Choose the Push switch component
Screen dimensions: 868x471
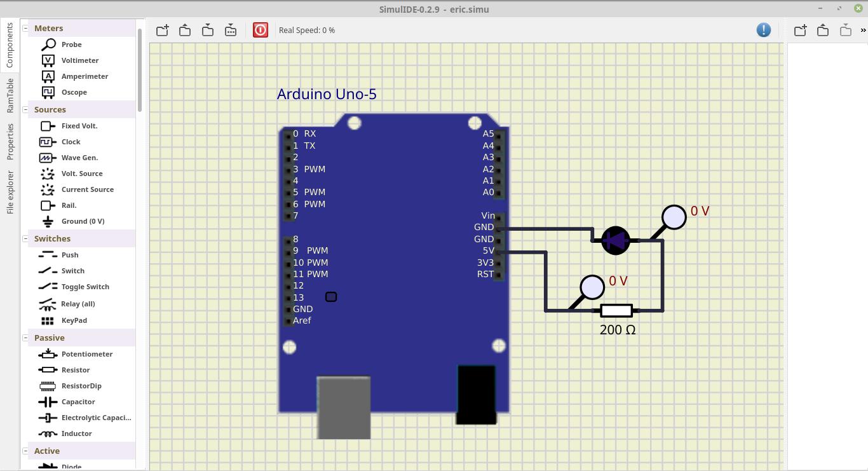click(70, 255)
